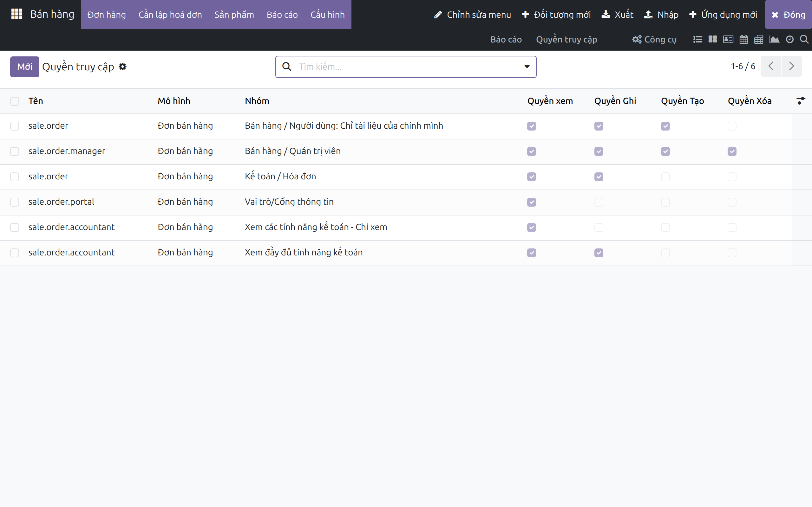The height and width of the screenshot is (507, 812).
Task: Open the pivot table view icon
Action: (759, 40)
